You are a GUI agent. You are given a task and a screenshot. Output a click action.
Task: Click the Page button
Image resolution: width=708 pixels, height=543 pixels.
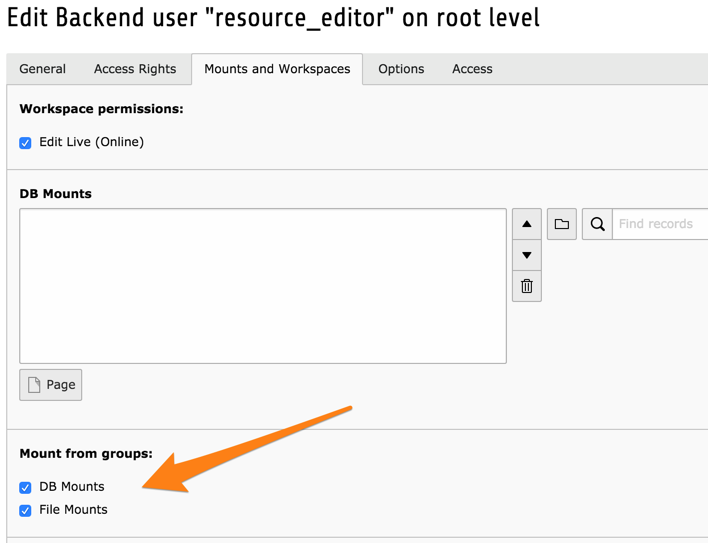[x=51, y=385]
